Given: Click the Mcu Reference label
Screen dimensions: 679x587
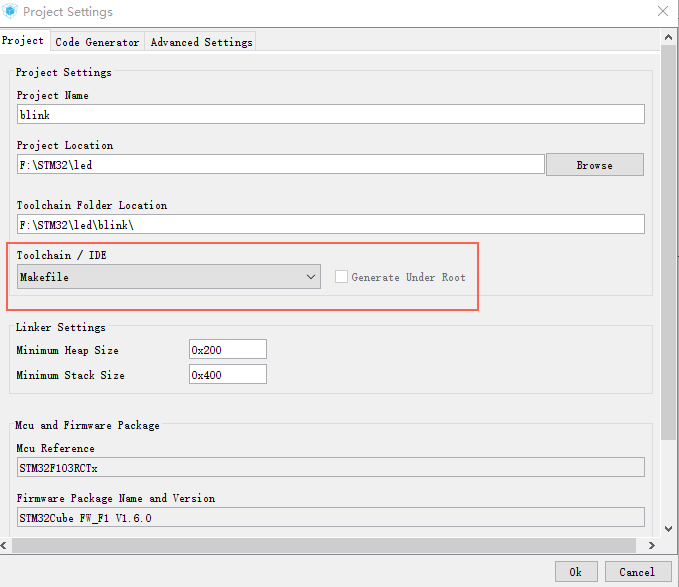Looking at the screenshot, I should (55, 448).
